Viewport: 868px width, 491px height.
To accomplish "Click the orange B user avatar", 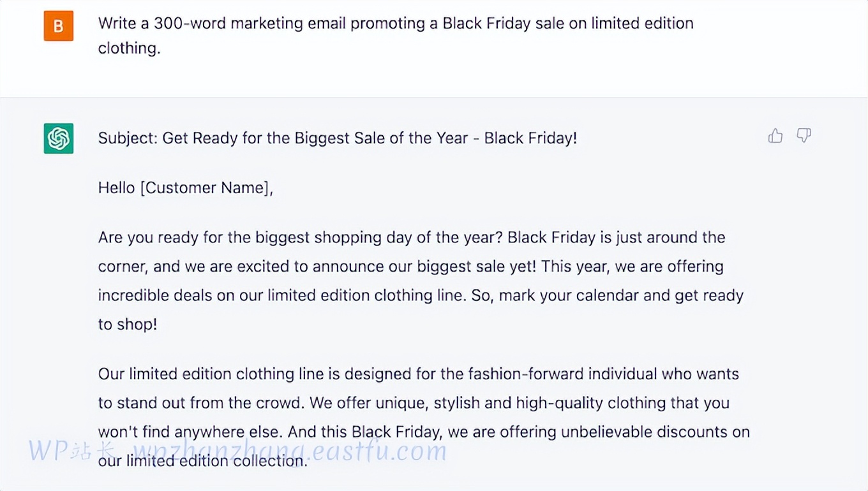I will tap(58, 26).
